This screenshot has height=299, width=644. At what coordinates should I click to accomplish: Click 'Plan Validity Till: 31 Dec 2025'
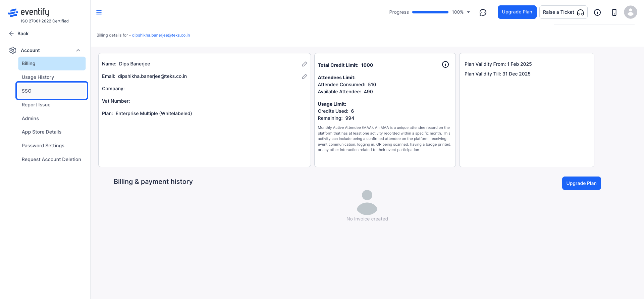(497, 74)
